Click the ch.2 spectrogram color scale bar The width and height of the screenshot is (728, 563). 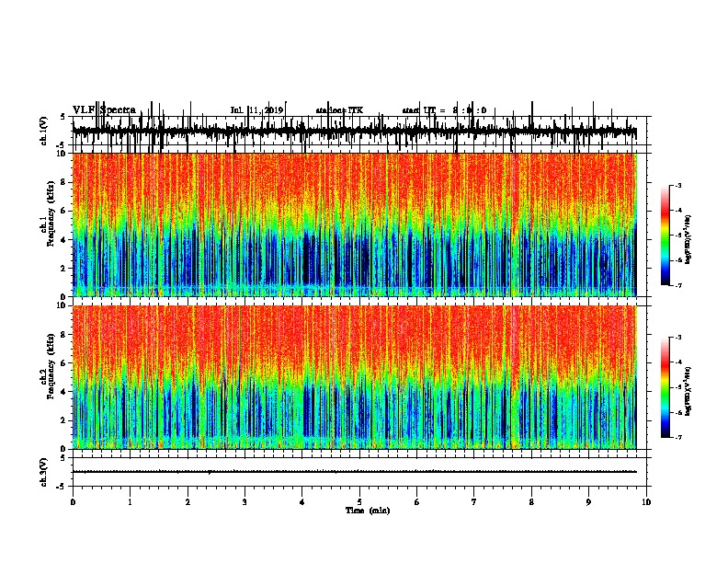[665, 387]
